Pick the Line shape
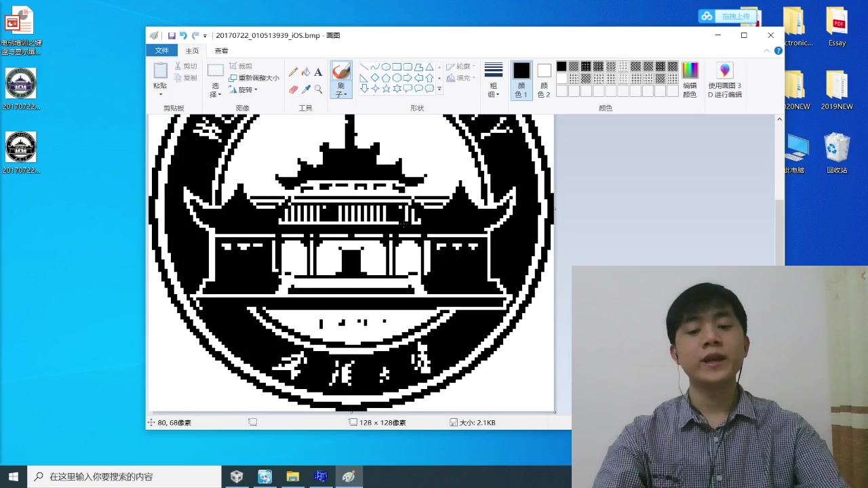Screen dimensions: 868x488 [x=364, y=67]
